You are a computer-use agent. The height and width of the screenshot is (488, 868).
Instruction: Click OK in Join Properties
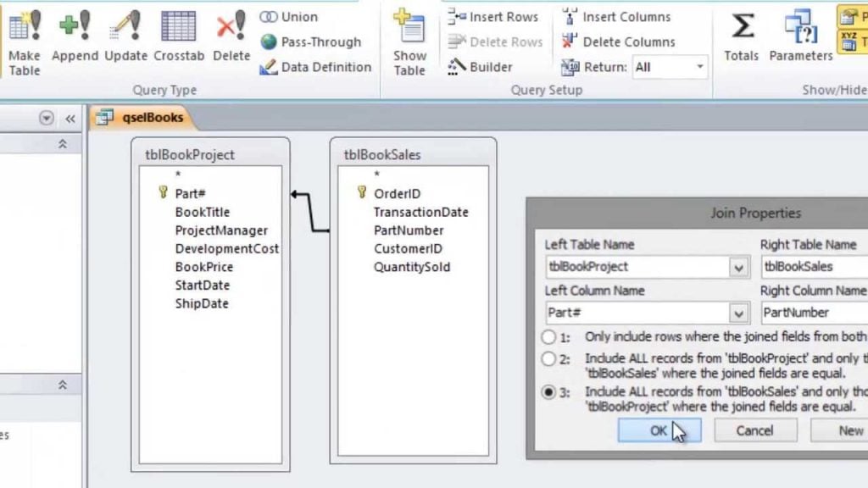659,430
